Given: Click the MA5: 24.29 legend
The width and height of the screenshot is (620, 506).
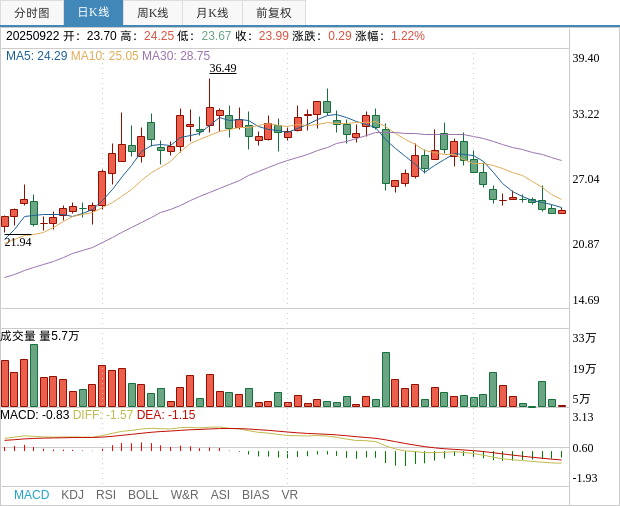Looking at the screenshot, I should click(x=36, y=56).
